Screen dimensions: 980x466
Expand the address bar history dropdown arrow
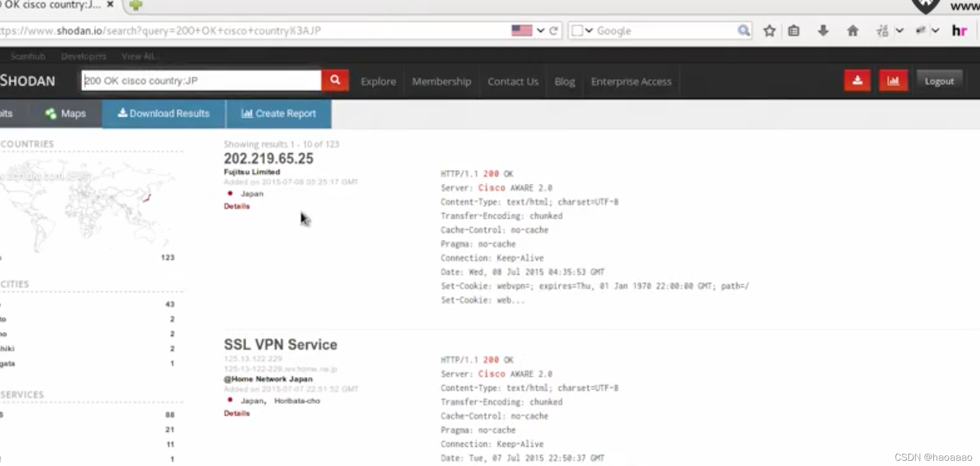pos(541,30)
